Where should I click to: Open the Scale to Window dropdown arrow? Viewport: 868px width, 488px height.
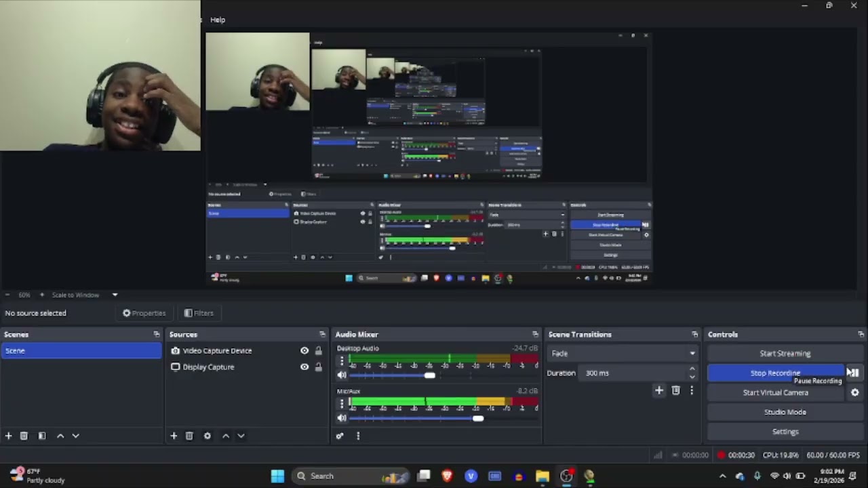(x=115, y=295)
